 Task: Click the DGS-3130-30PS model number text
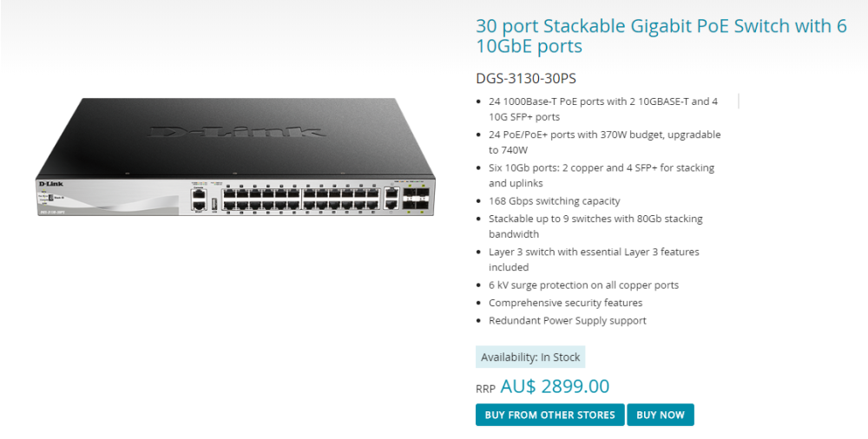pos(526,79)
